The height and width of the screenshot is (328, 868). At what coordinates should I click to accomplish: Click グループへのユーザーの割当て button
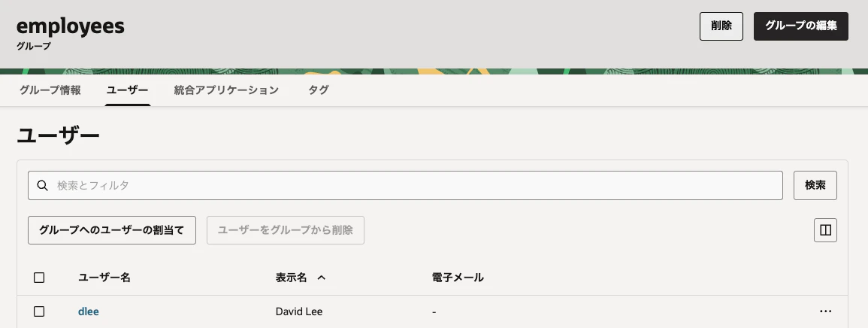pyautogui.click(x=112, y=230)
